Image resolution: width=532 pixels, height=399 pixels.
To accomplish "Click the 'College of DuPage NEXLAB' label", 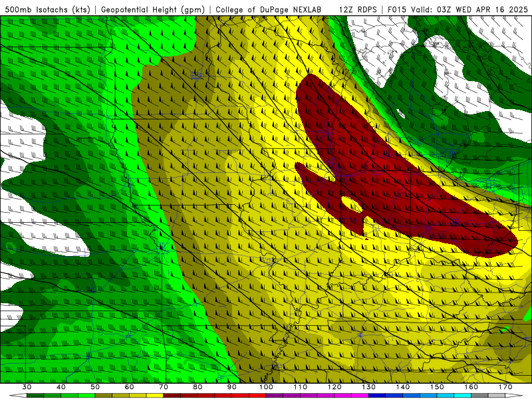I will click(x=268, y=9).
